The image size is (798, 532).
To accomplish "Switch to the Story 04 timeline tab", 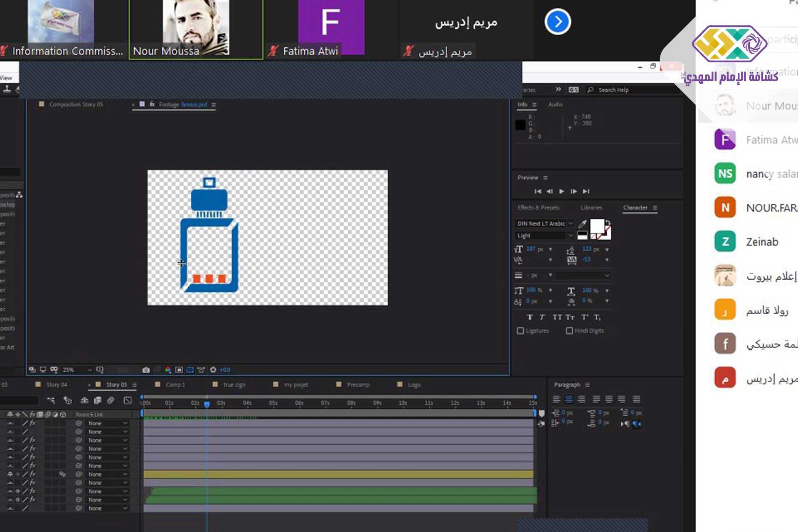I will coord(57,385).
